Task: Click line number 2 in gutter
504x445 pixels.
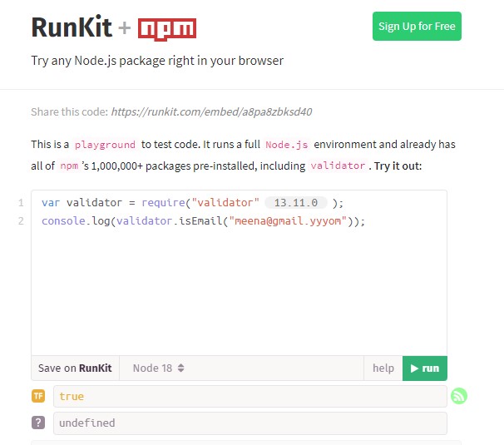Action: (x=21, y=221)
